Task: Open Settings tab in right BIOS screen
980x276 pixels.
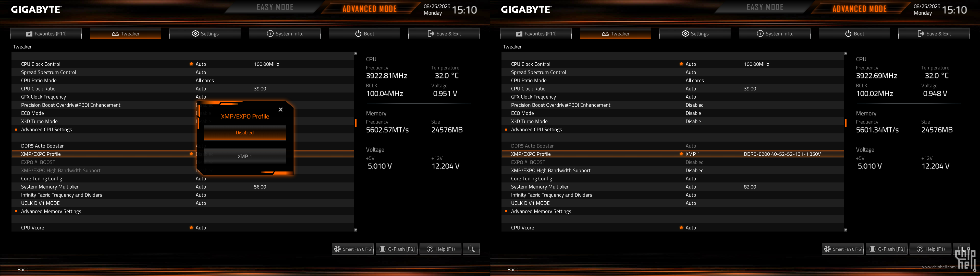Action: pyautogui.click(x=695, y=33)
